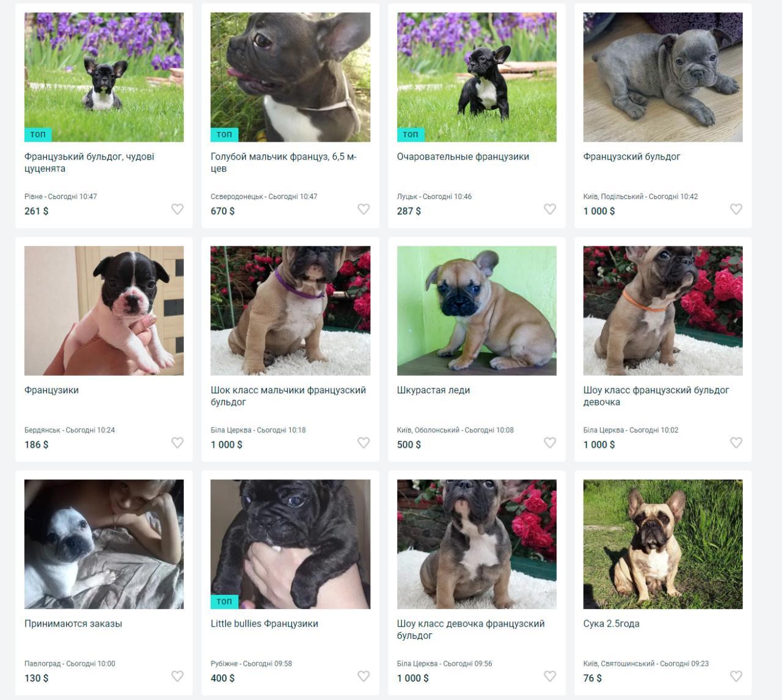Image resolution: width=782 pixels, height=700 pixels.
Task: Click ТОП badge on Little bullies listing photo
Action: pyautogui.click(x=224, y=602)
